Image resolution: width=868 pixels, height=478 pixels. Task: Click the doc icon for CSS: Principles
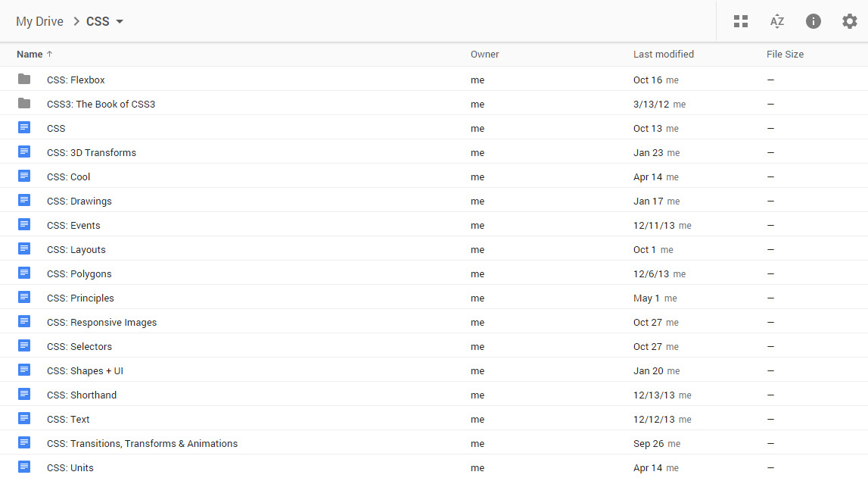click(x=23, y=298)
